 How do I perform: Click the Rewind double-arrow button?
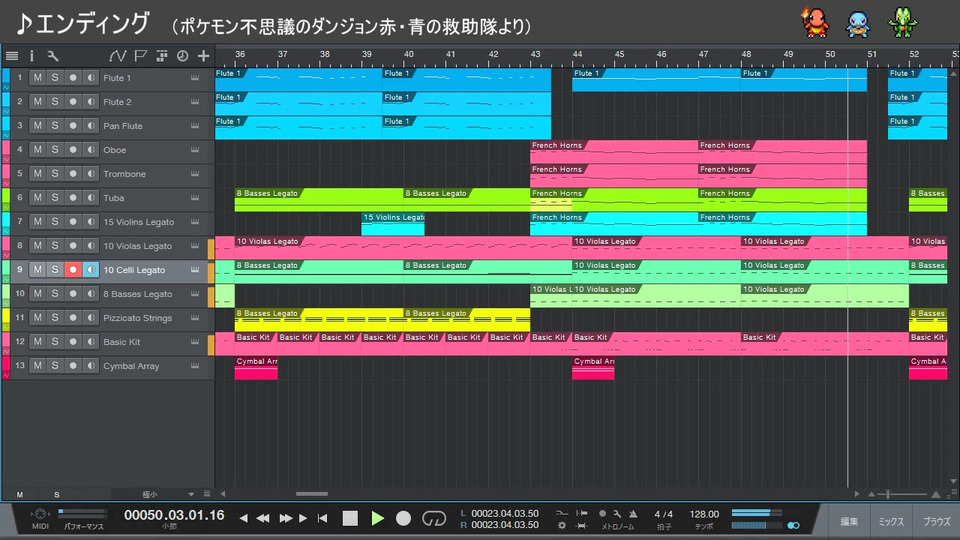coord(263,519)
